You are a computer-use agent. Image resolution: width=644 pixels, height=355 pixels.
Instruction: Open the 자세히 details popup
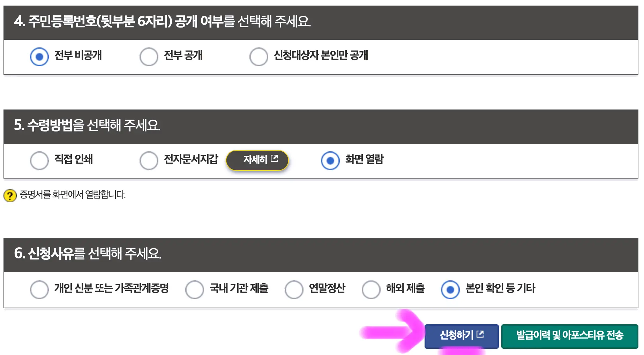tap(257, 160)
